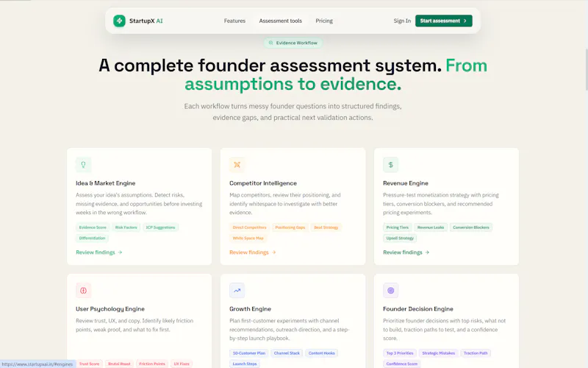588x368 pixels.
Task: Click the orange Review findings arrow in Competitor card
Action: coord(273,252)
